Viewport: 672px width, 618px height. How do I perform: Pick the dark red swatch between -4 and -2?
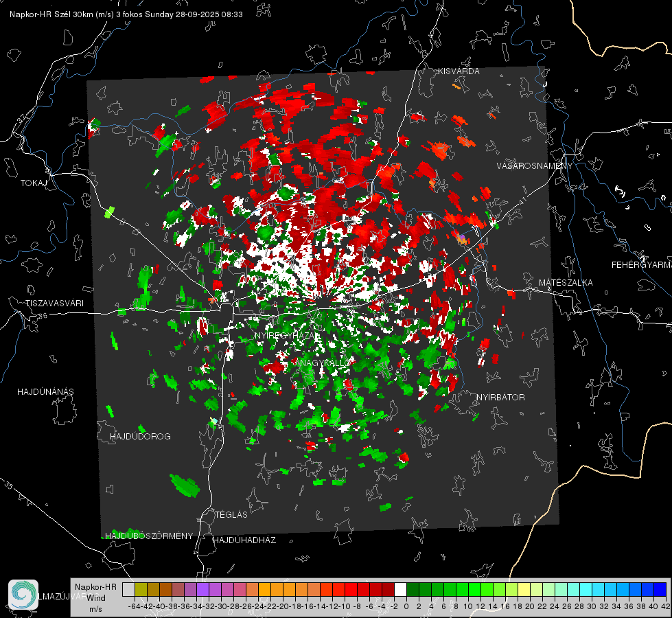(x=388, y=589)
